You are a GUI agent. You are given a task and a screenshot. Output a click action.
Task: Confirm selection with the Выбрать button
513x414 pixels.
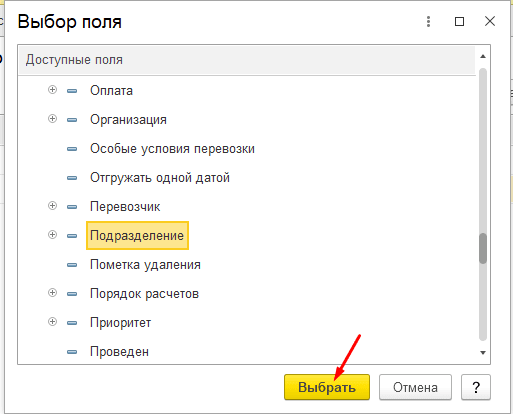click(327, 387)
